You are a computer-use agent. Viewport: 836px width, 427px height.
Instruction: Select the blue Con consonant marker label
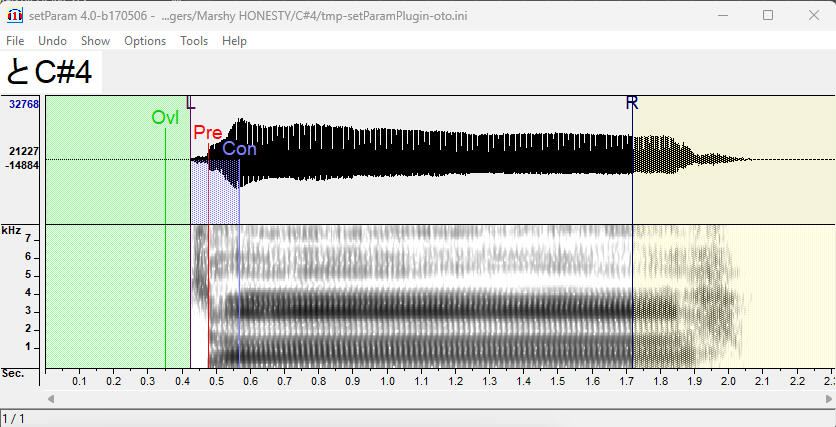coord(239,149)
